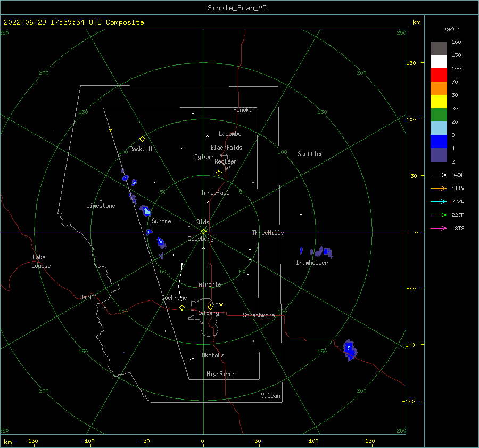Pick the blue 4-8 legend color
Image resolution: width=479 pixels, height=448 pixels.
tap(439, 141)
